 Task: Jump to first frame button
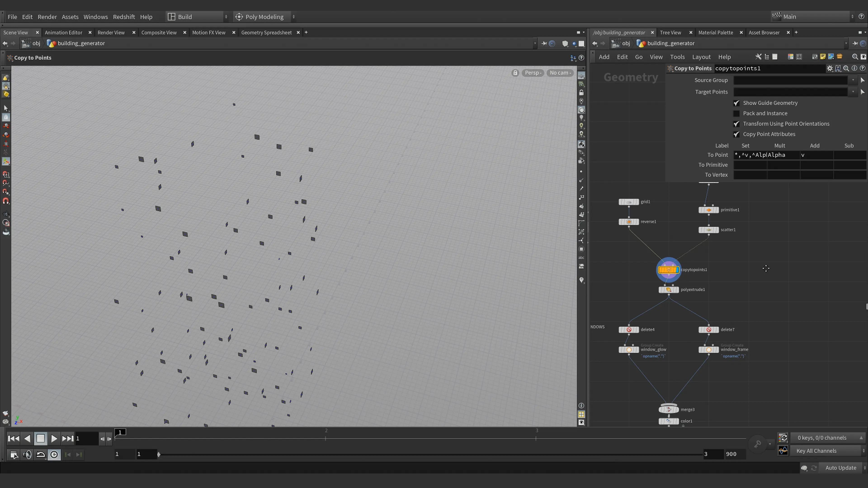click(x=13, y=439)
